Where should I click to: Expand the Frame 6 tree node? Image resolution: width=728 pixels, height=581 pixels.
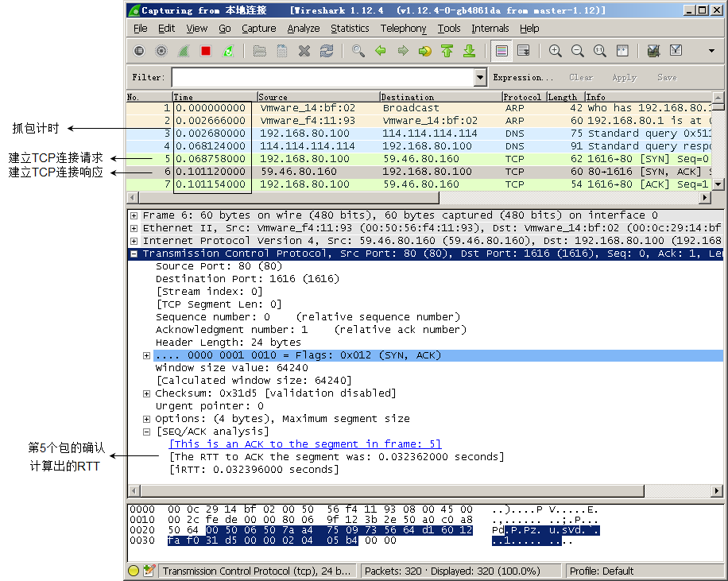click(134, 215)
